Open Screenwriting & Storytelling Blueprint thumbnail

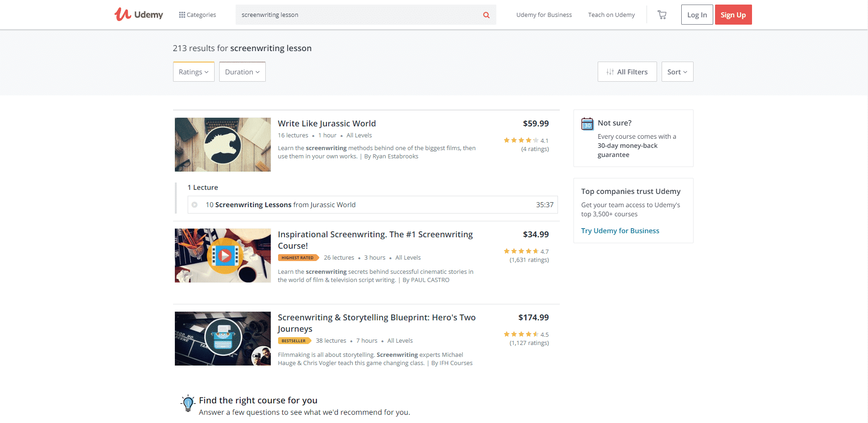223,339
